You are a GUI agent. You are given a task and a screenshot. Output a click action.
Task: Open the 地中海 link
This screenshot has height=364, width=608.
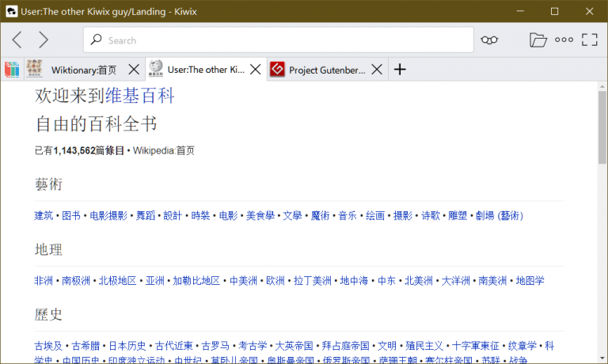[354, 281]
